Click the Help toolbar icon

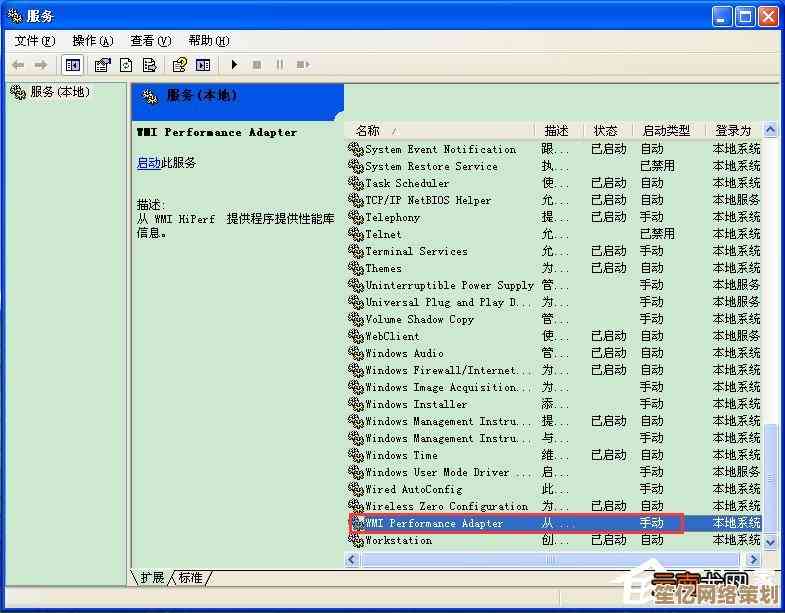[x=180, y=65]
